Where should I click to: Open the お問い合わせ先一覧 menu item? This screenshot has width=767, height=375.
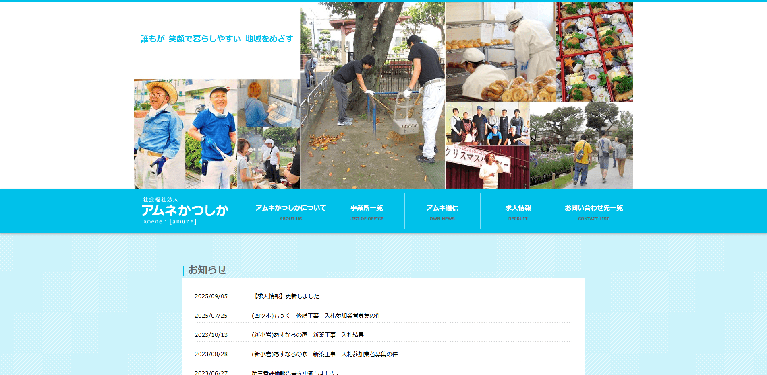click(593, 211)
